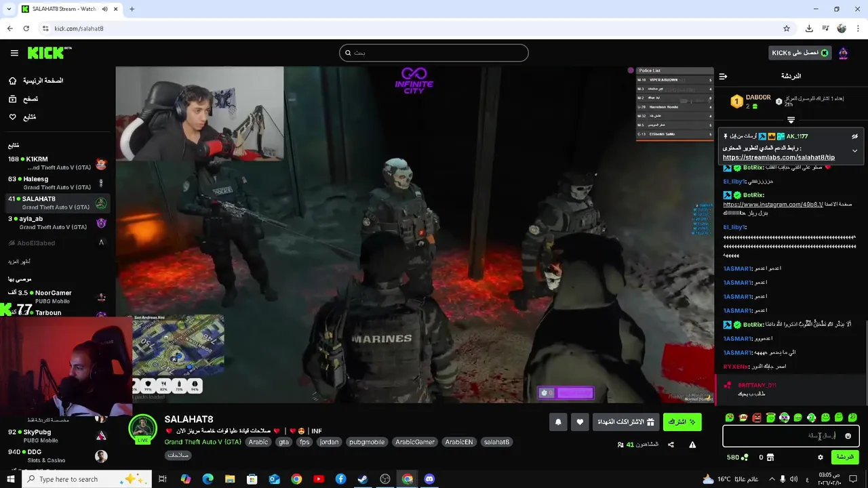Click the green send chat button
The image size is (868, 488).
coord(845,457)
